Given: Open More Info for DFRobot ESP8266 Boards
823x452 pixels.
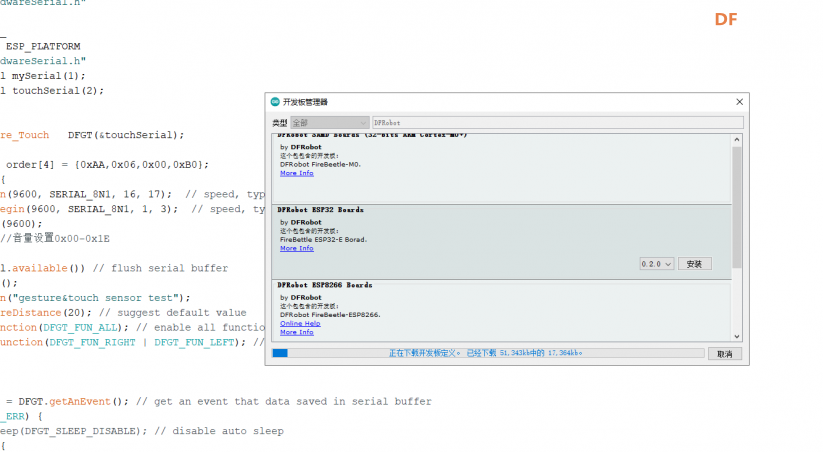Looking at the screenshot, I should pyautogui.click(x=297, y=332).
